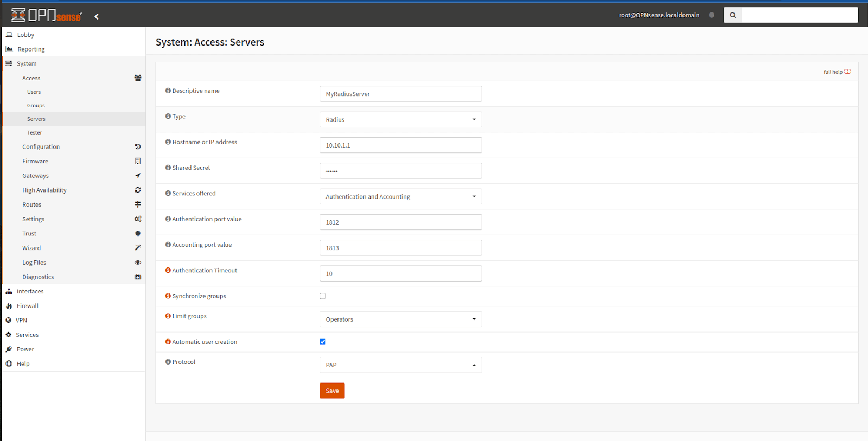Click the High Availability sync icon
The width and height of the screenshot is (868, 441).
click(138, 190)
